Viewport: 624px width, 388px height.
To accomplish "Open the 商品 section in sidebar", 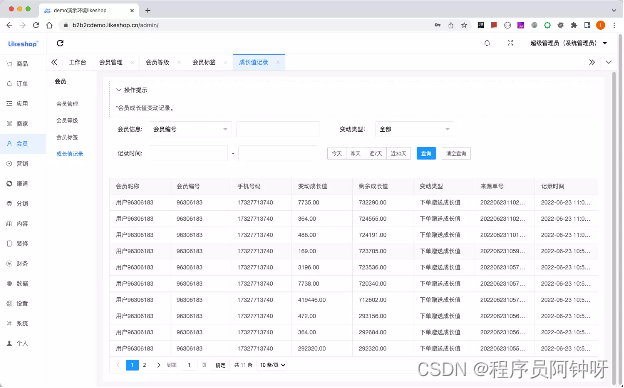I will (18, 64).
